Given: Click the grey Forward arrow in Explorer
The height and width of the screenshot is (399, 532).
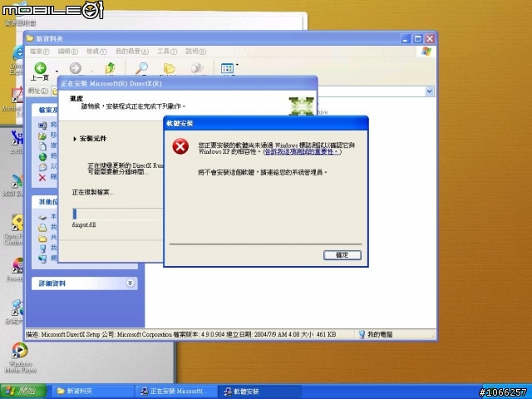Looking at the screenshot, I should tap(76, 68).
